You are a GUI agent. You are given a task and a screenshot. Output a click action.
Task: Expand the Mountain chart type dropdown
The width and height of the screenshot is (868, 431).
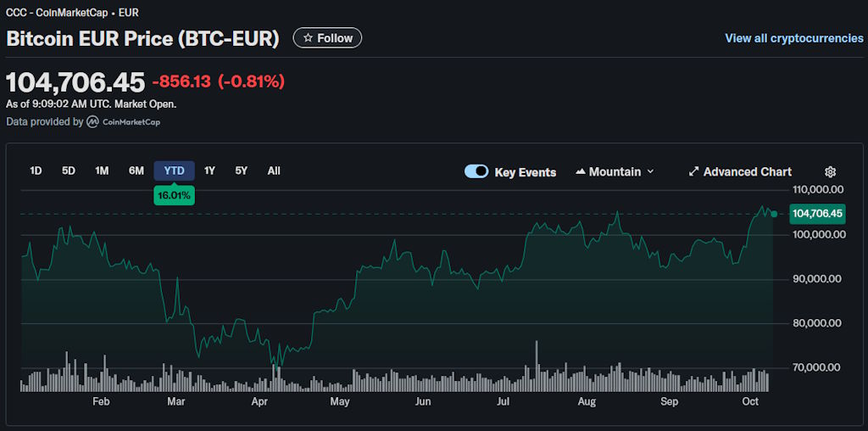pyautogui.click(x=650, y=171)
